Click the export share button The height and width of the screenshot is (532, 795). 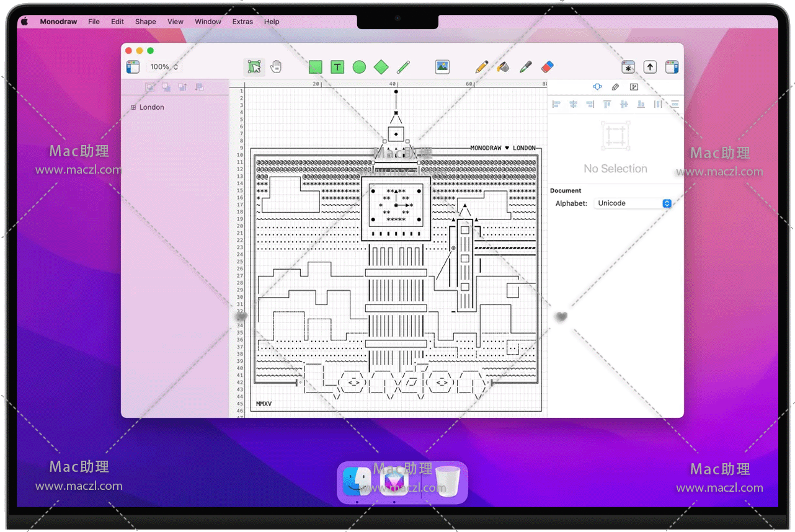[x=650, y=67]
